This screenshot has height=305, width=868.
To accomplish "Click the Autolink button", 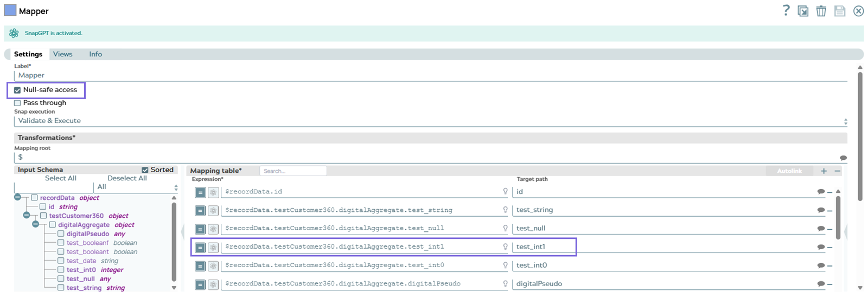I will [x=789, y=171].
